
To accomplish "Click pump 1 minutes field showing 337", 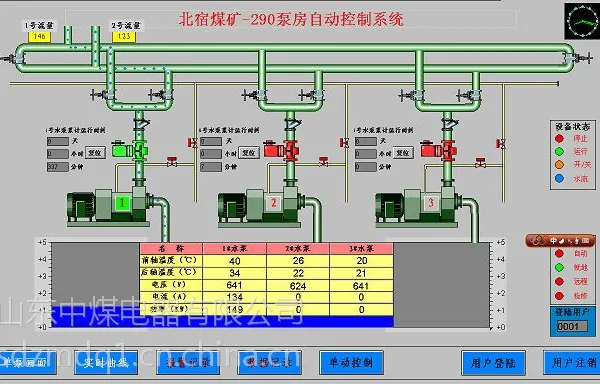I will point(57,167).
